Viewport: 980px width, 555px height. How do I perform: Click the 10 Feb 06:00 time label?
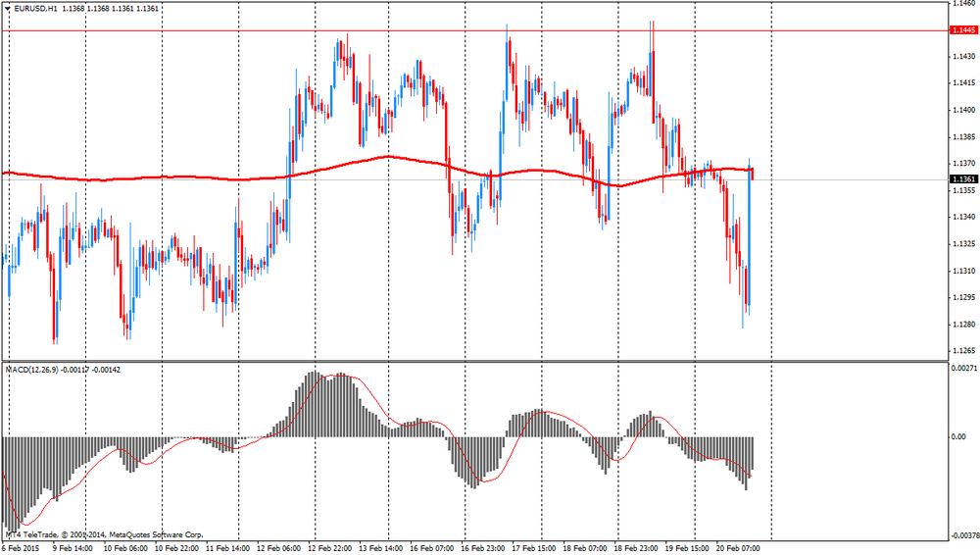pos(125,549)
